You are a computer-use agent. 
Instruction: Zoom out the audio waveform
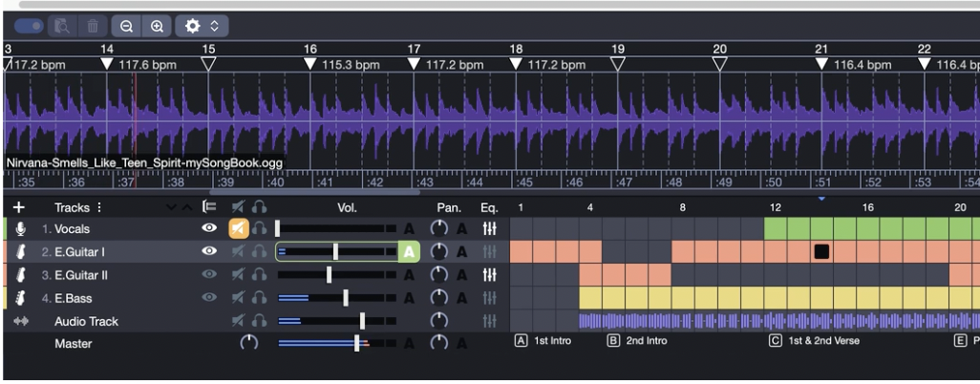click(x=126, y=26)
